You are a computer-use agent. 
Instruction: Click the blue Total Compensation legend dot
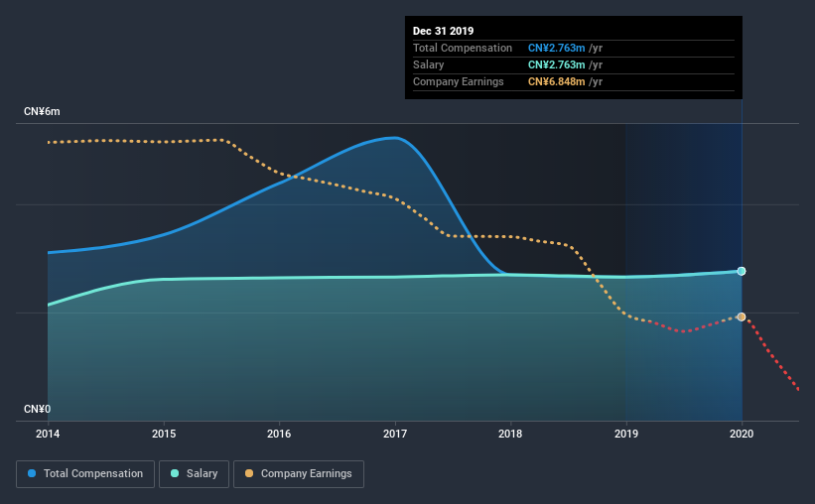32,473
